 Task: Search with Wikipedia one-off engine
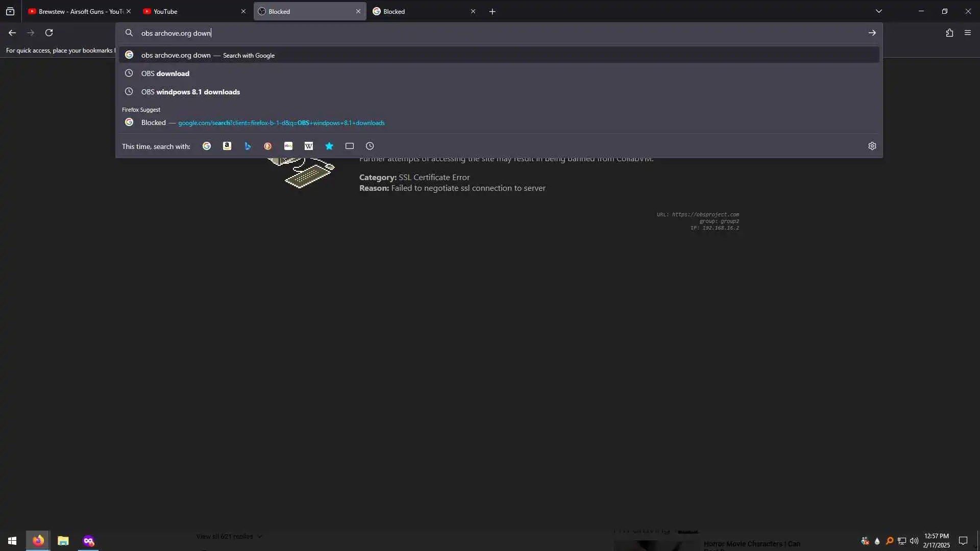coord(309,146)
